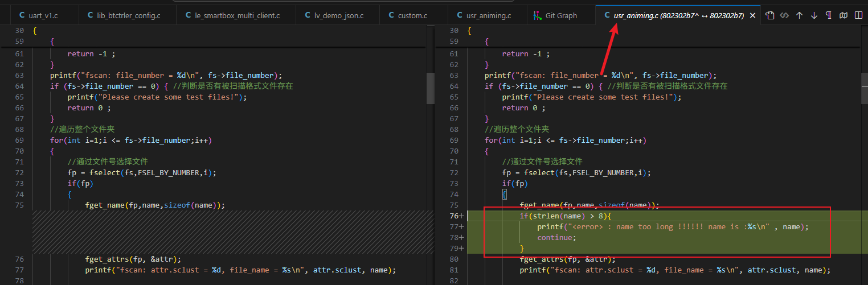This screenshot has height=285, width=868.
Task: Toggle collapse unchanged regions map icon
Action: pyautogui.click(x=844, y=15)
